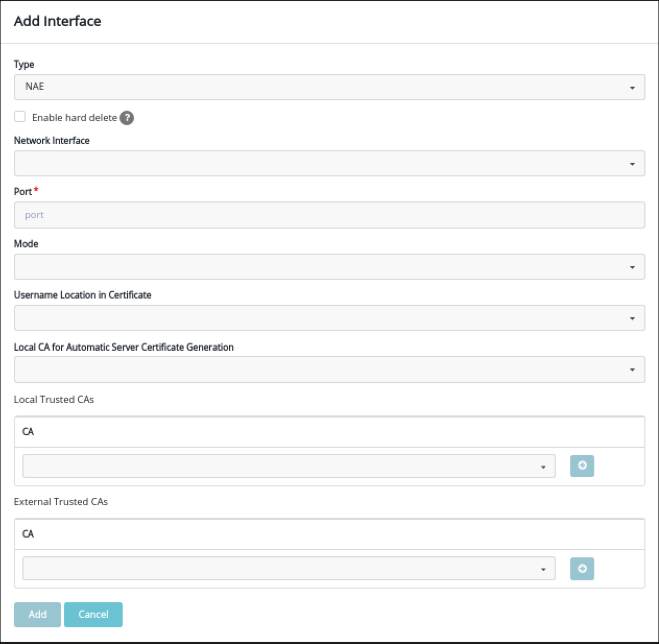This screenshot has height=644, width=659.
Task: Expand CA dropdown under External Trusted CAs
Action: (289, 568)
